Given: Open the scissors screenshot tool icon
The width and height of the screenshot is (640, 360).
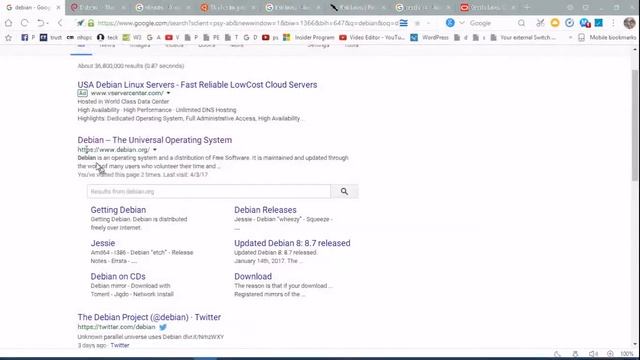Looking at the screenshot, I should point(540,23).
